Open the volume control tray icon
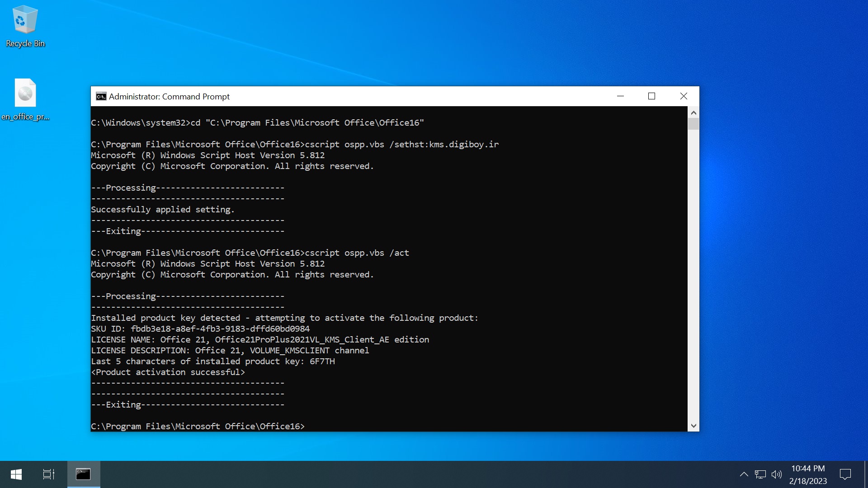The height and width of the screenshot is (488, 868). coord(777,474)
